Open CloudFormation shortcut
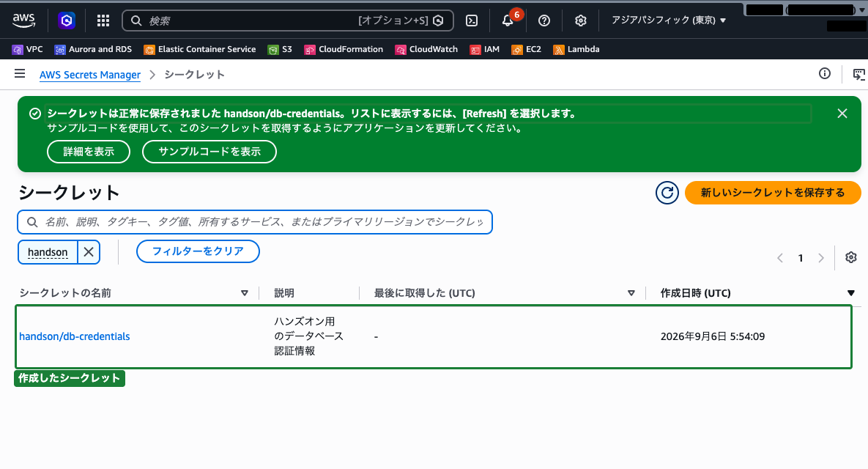 (344, 49)
